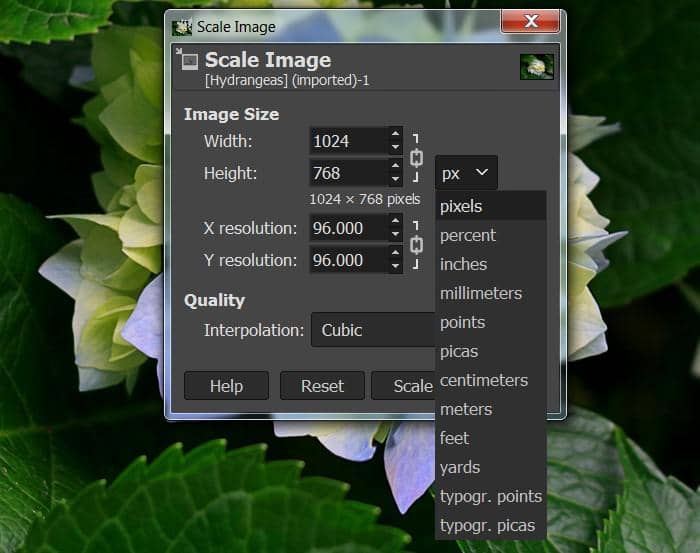Toggle the width/height aspect ratio chain link

[x=416, y=158]
